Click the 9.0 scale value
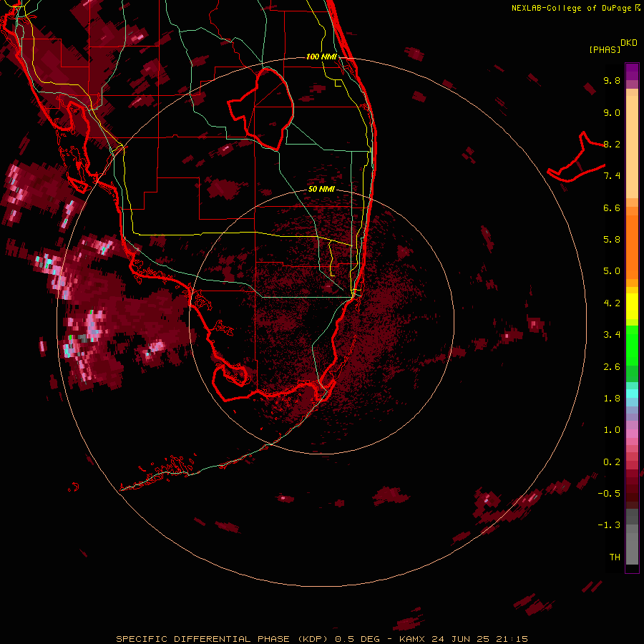 point(612,112)
